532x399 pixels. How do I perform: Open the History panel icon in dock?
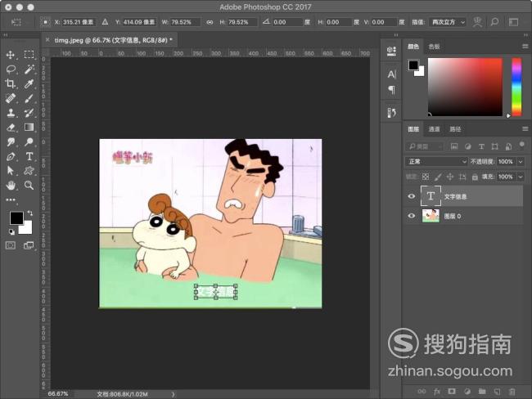pyautogui.click(x=391, y=113)
